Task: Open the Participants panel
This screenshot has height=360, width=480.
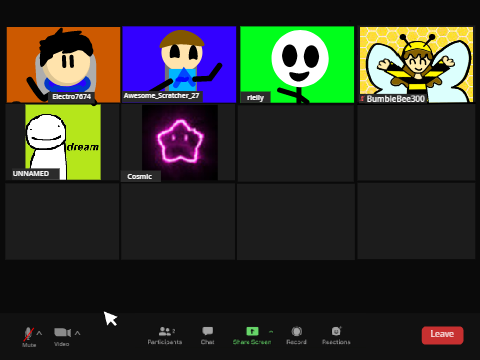Action: (165, 335)
